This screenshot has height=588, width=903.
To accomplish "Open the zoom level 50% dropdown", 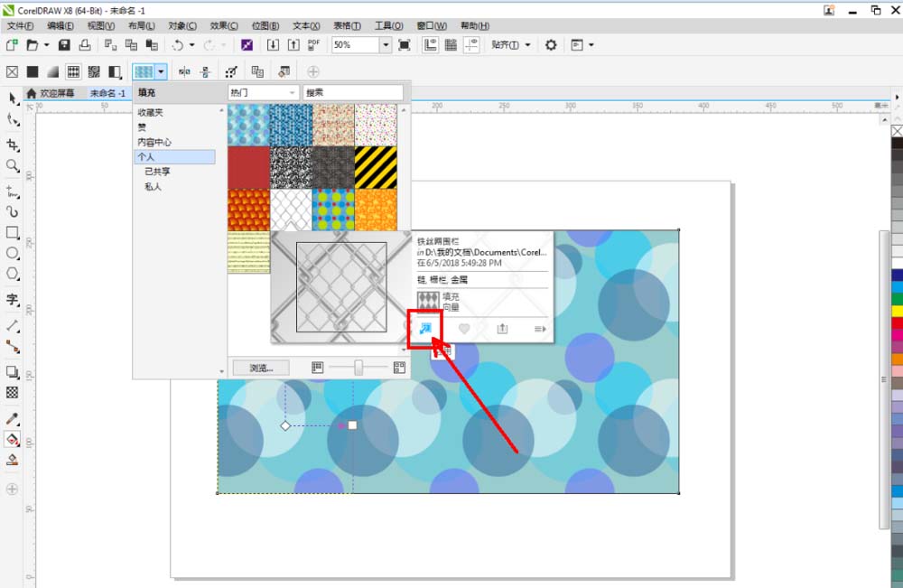I will click(386, 44).
